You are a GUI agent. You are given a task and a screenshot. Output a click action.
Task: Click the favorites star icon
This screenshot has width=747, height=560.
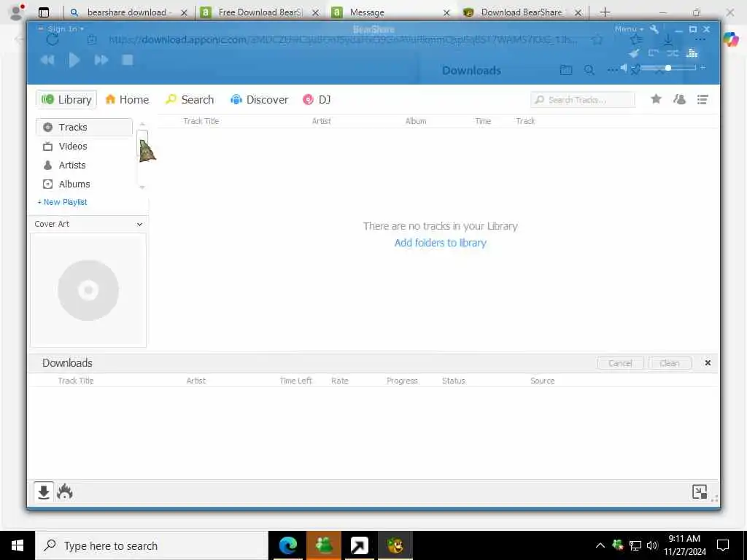point(656,99)
